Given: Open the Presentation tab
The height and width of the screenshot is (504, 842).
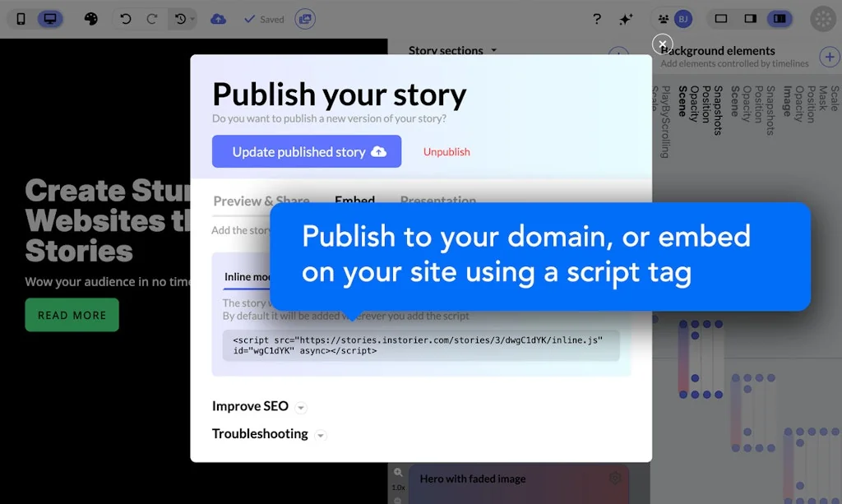Looking at the screenshot, I should (x=437, y=201).
